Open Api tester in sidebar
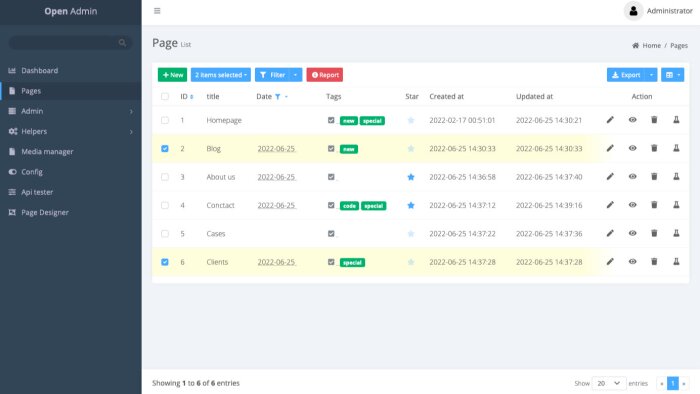 pyautogui.click(x=71, y=192)
